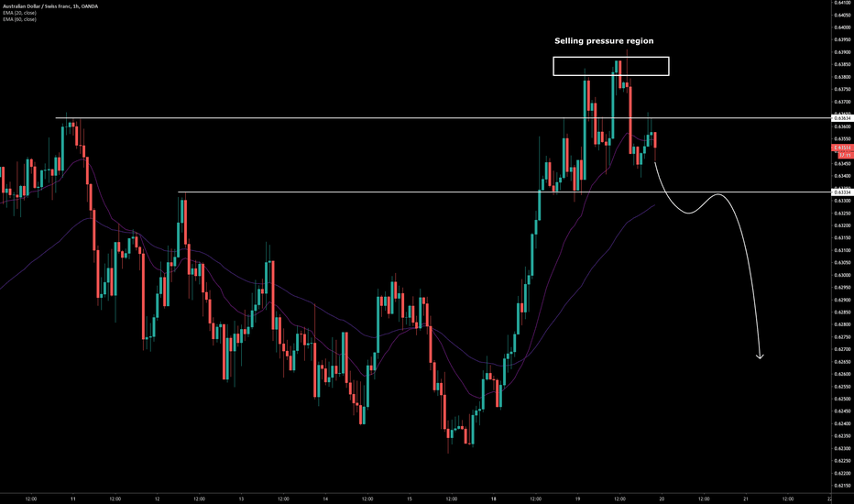Click the Australian Dollar / Swiss Franc chart title

(50, 6)
